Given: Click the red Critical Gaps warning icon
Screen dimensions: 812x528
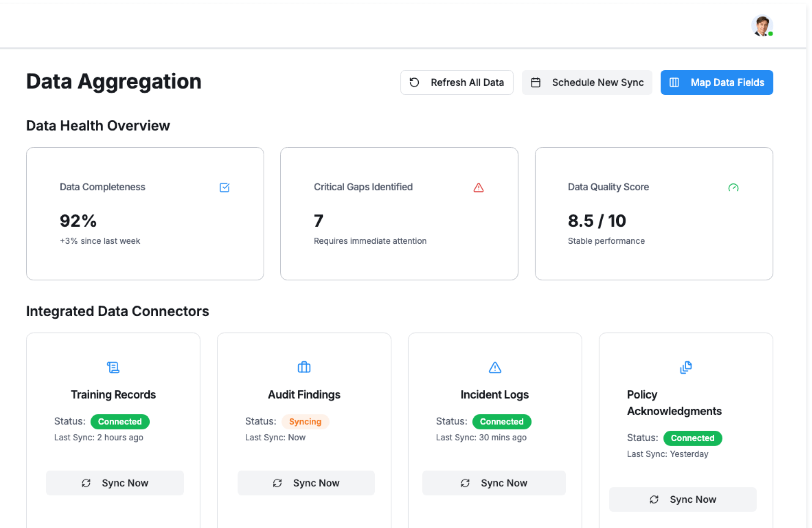Looking at the screenshot, I should point(478,187).
